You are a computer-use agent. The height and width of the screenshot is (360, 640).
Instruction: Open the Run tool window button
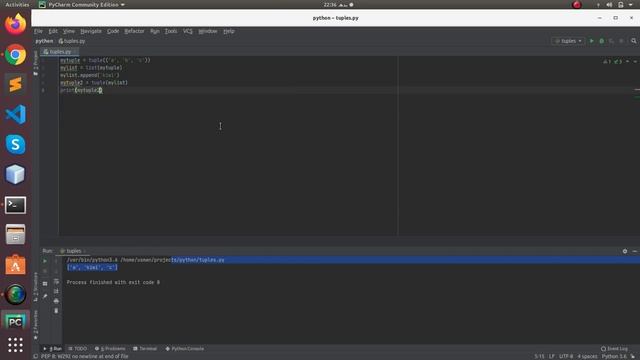click(53, 349)
